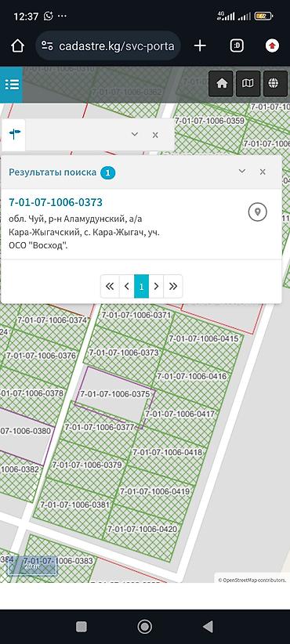
Task: Go to last results page
Action: [x=173, y=286]
